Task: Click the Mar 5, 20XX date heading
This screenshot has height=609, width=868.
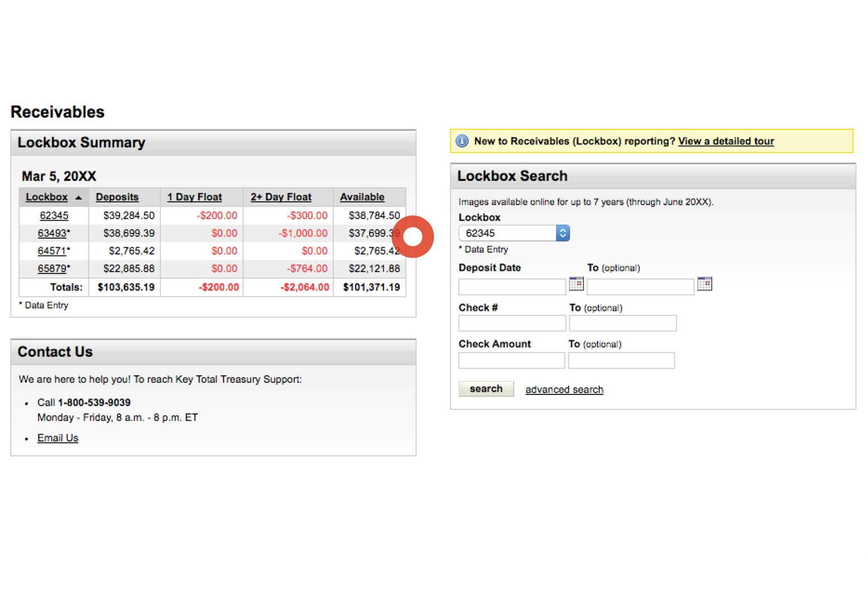Action: pyautogui.click(x=59, y=176)
